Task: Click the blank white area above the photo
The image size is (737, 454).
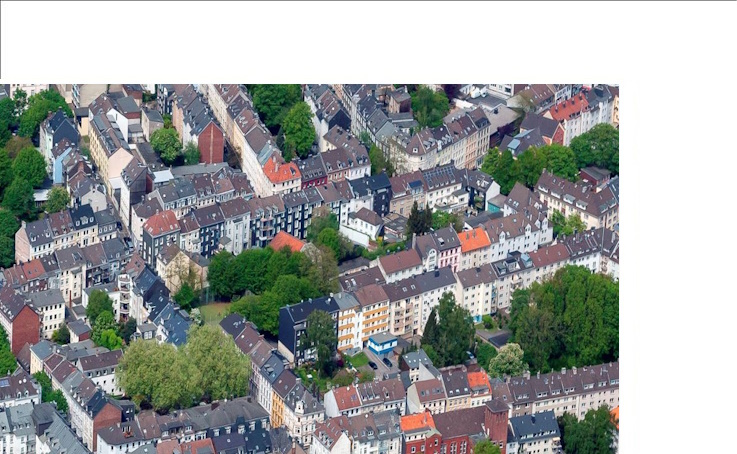Action: tap(368, 42)
